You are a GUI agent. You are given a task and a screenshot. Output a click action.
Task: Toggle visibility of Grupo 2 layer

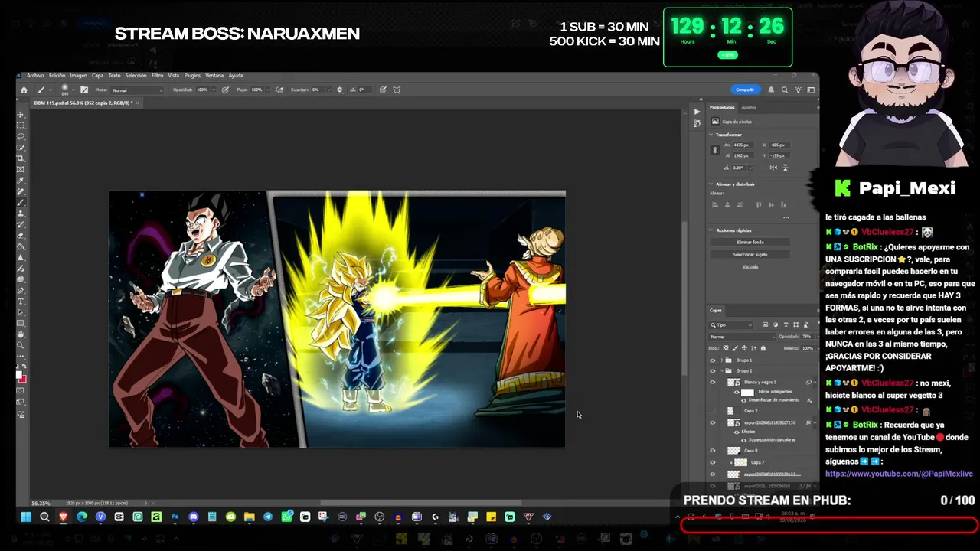pyautogui.click(x=713, y=371)
